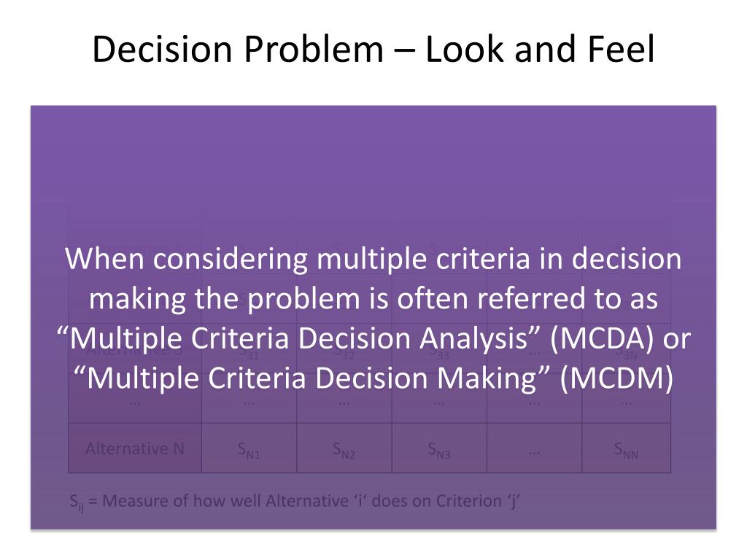Click the SN2 table cell
Screen dimensions: 747x560
[x=344, y=448]
